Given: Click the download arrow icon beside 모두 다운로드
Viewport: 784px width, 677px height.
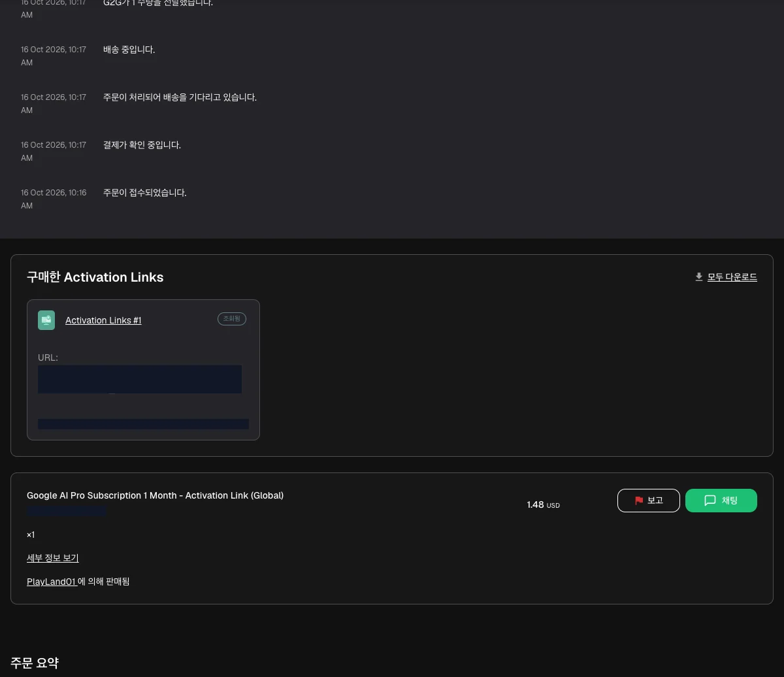Looking at the screenshot, I should (699, 277).
